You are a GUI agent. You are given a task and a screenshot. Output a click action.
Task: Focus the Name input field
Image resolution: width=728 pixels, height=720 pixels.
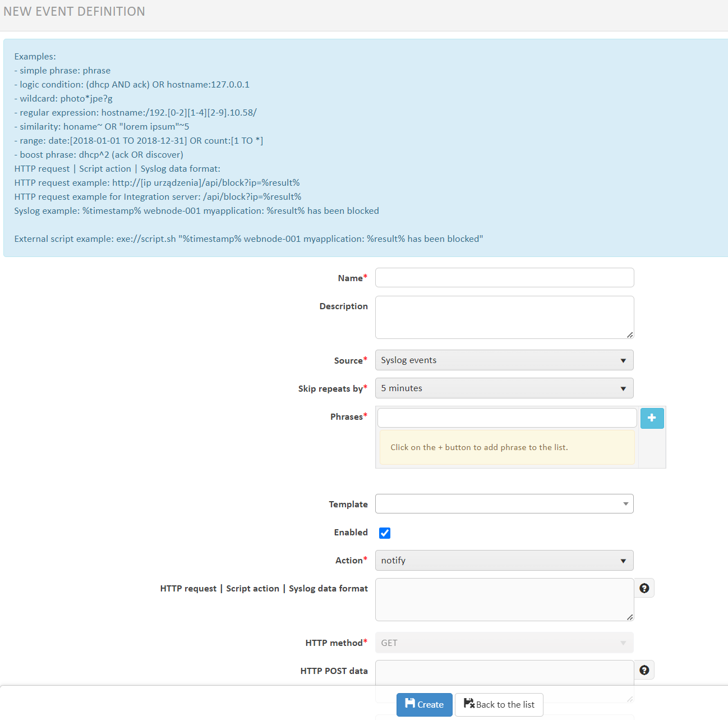504,278
